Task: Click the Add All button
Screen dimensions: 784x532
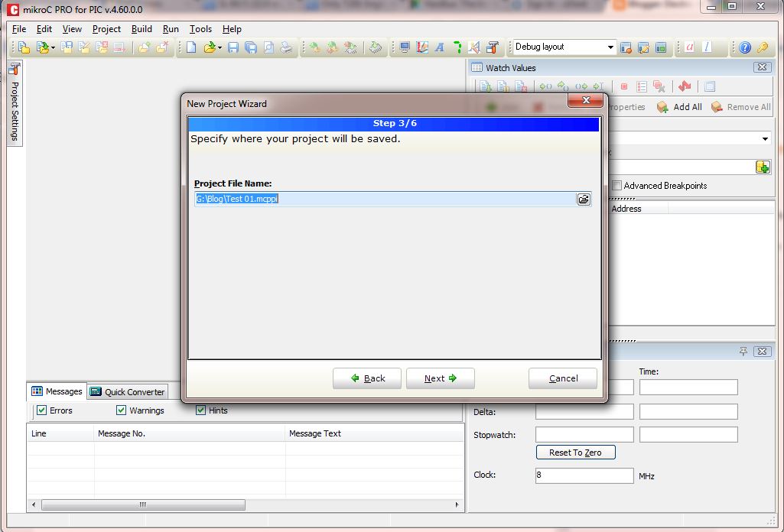Action: 679,107
